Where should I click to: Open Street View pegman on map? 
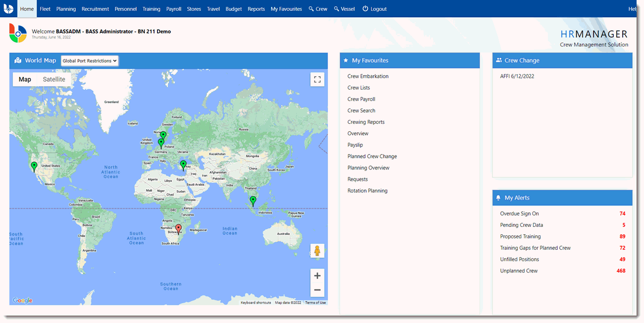(317, 251)
